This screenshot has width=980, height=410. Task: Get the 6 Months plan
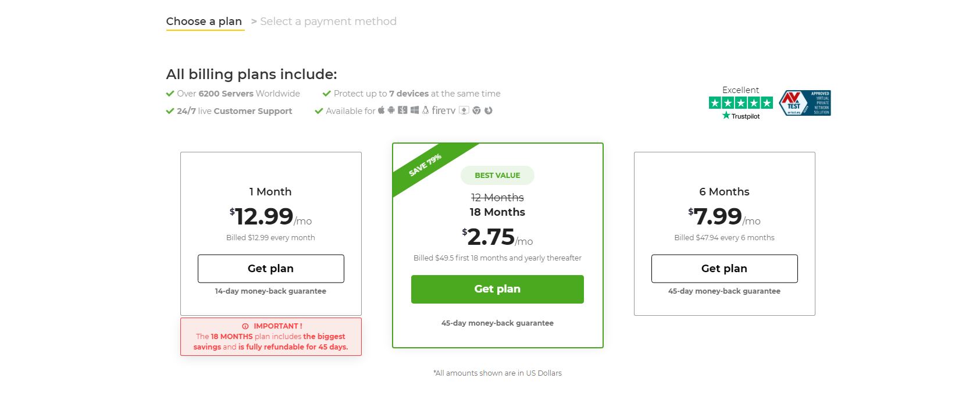coord(724,269)
